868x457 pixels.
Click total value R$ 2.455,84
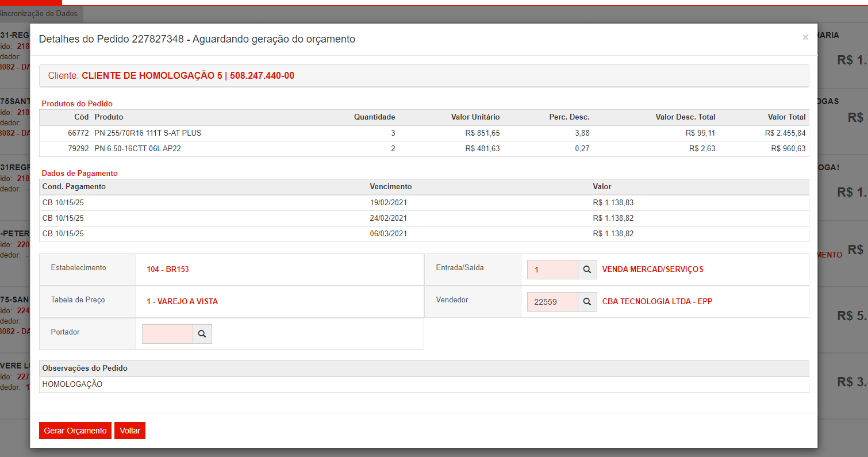pyautogui.click(x=785, y=133)
